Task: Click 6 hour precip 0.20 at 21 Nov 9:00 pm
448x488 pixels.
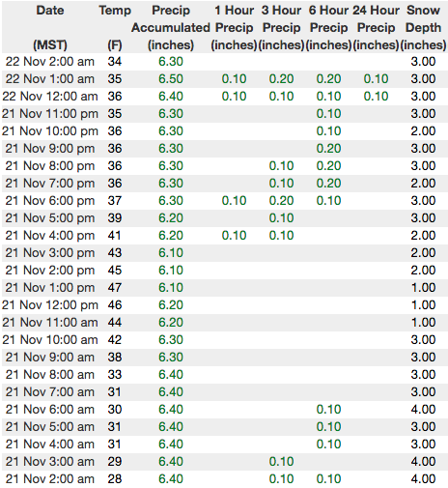Action: click(328, 148)
